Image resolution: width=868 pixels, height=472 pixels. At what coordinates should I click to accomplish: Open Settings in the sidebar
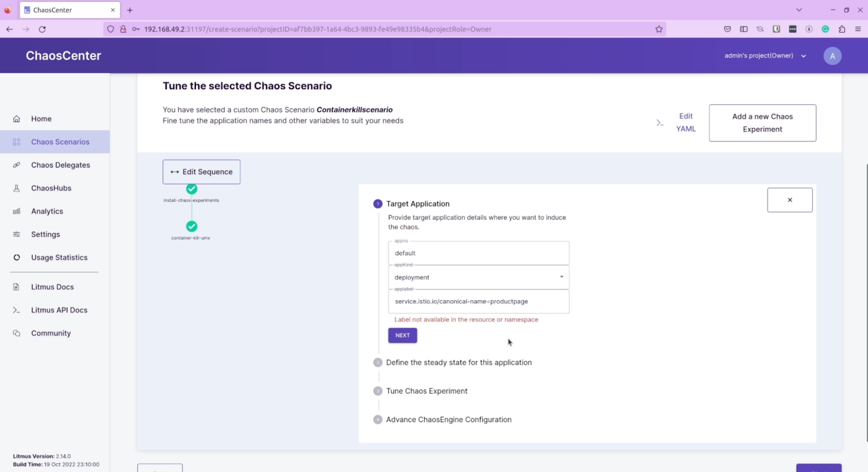pos(46,234)
